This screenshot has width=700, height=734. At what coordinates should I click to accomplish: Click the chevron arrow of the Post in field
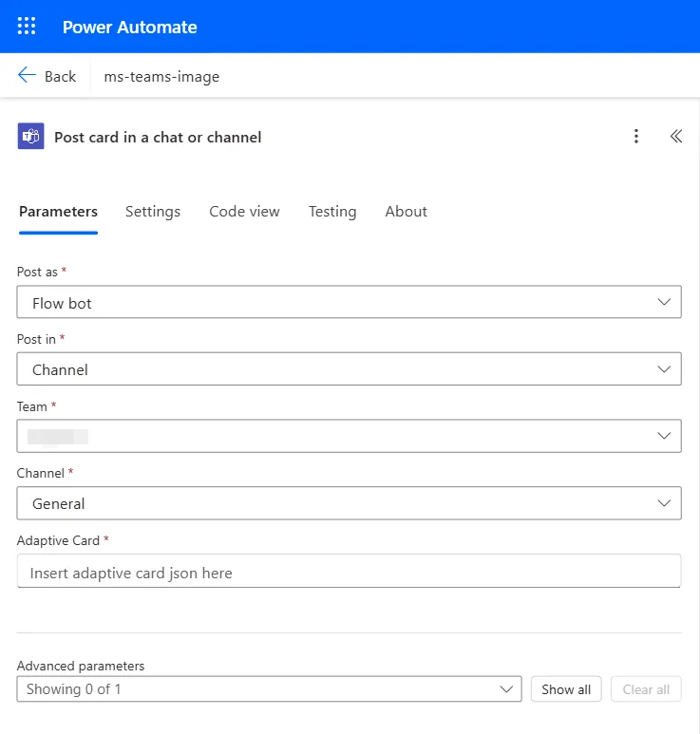point(664,368)
